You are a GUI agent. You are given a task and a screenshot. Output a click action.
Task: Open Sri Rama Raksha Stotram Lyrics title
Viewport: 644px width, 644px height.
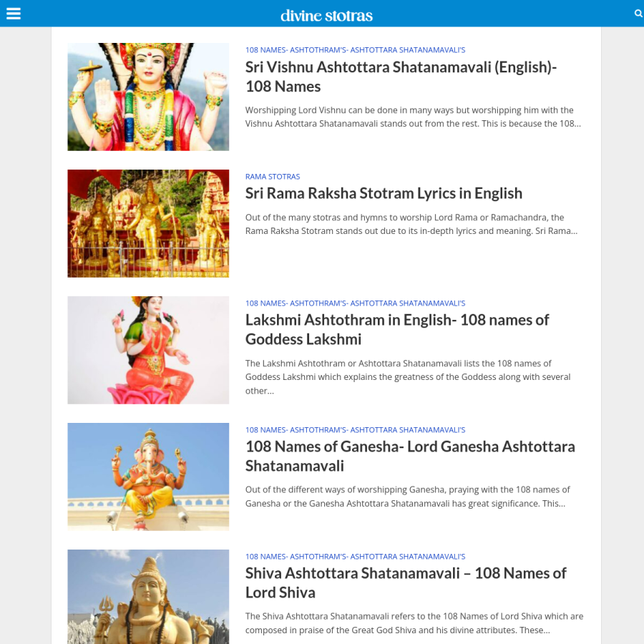pyautogui.click(x=384, y=193)
